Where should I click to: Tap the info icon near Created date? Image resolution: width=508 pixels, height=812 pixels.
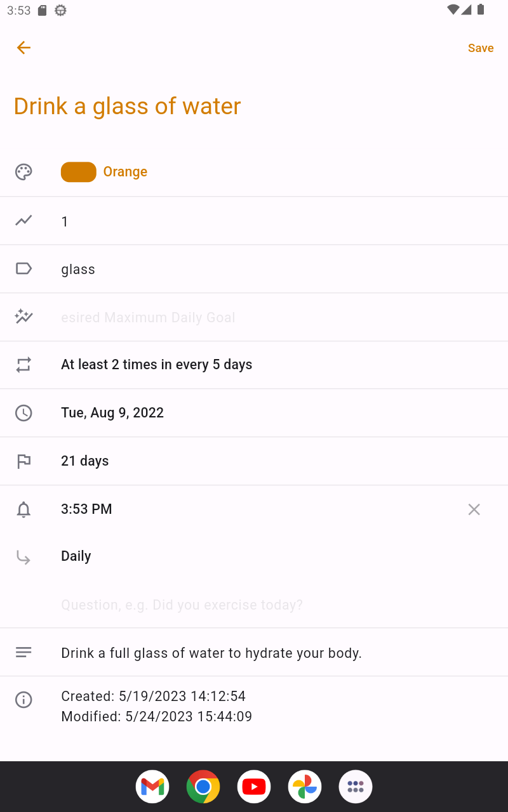pyautogui.click(x=23, y=700)
